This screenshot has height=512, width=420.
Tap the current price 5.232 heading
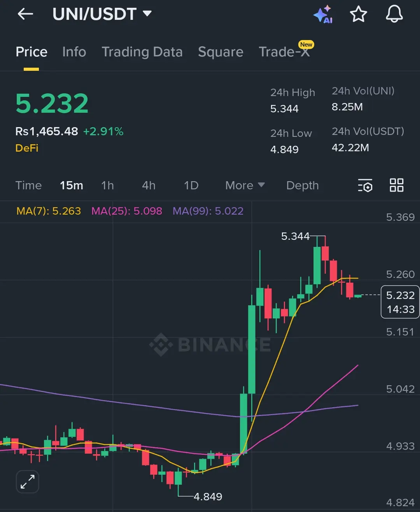click(52, 104)
